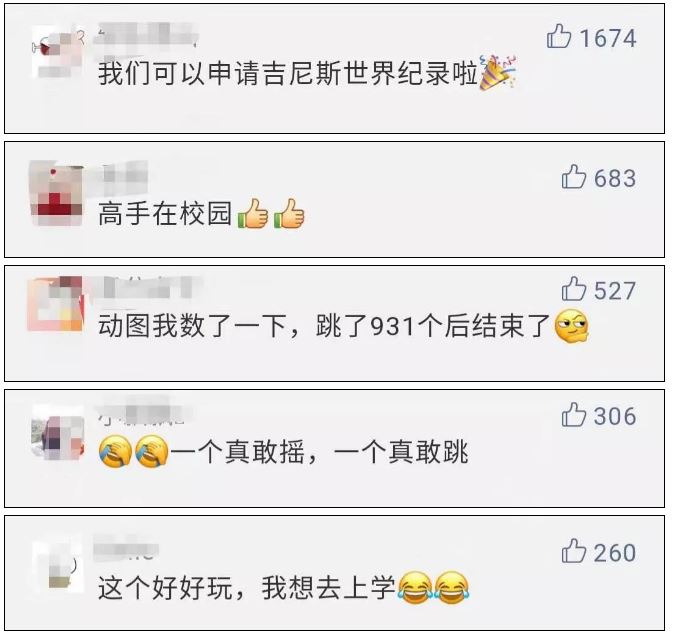The height and width of the screenshot is (637, 675).
Task: Like the comment with 1674 likes
Action: (559, 36)
